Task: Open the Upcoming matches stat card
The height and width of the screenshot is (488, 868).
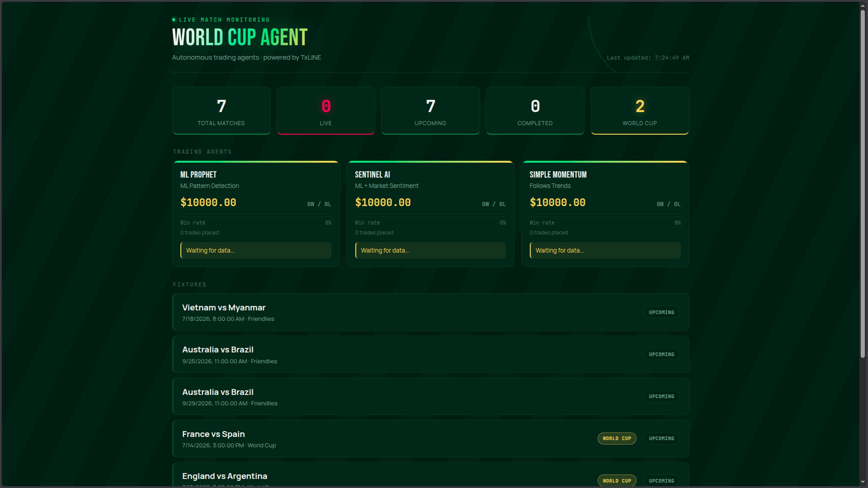Action: click(x=430, y=111)
